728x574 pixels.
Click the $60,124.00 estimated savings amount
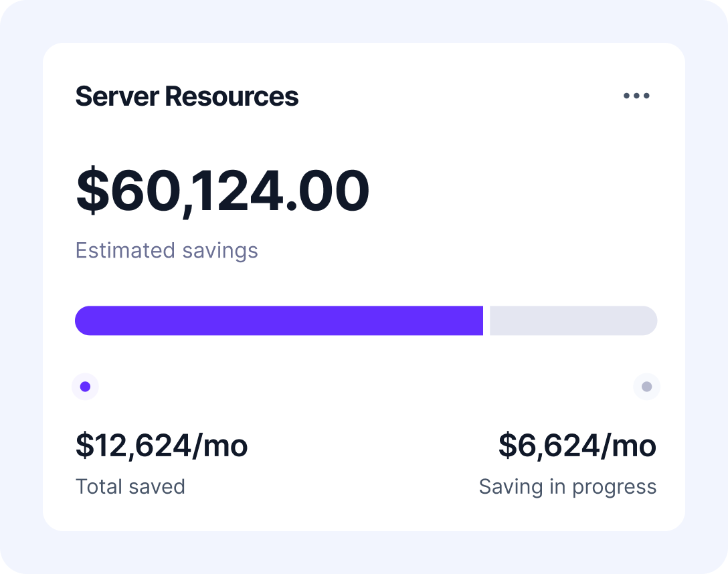222,191
